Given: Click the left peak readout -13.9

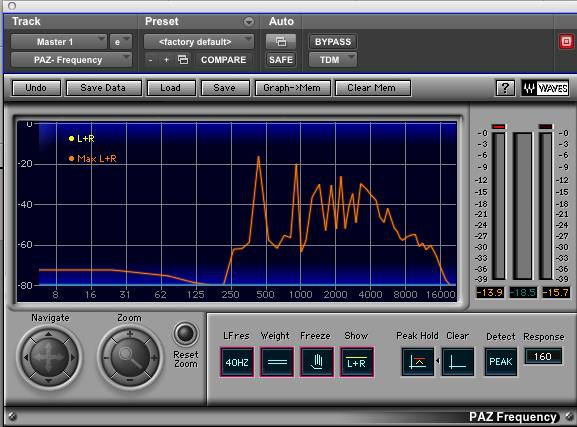Looking at the screenshot, I should click(490, 292).
